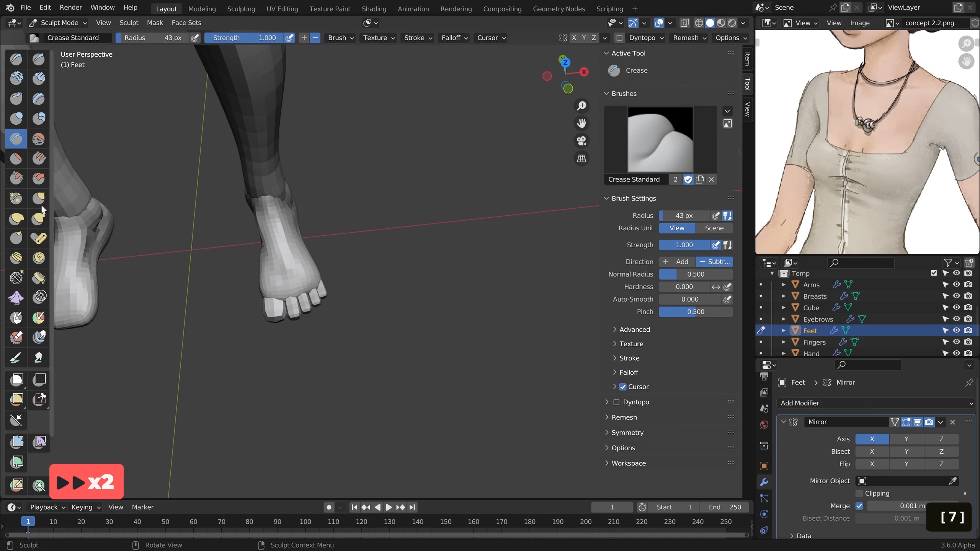The width and height of the screenshot is (980, 551).
Task: Set Radius Unit to Scene
Action: (x=714, y=228)
